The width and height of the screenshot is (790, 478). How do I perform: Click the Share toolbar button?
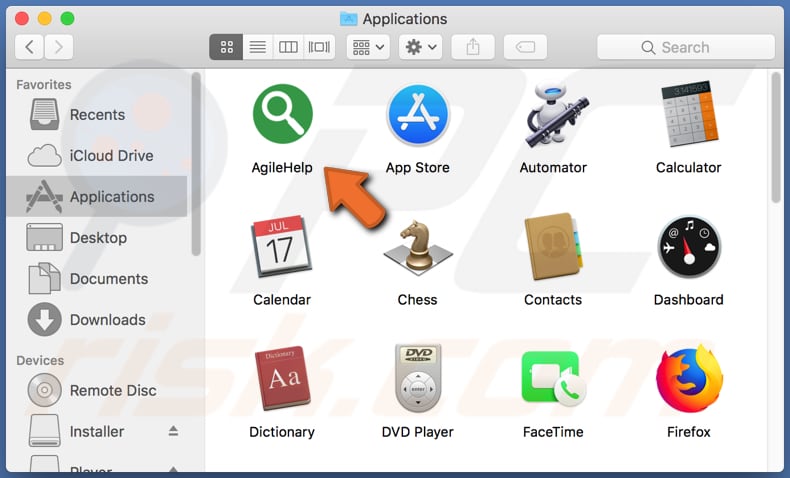[x=473, y=47]
